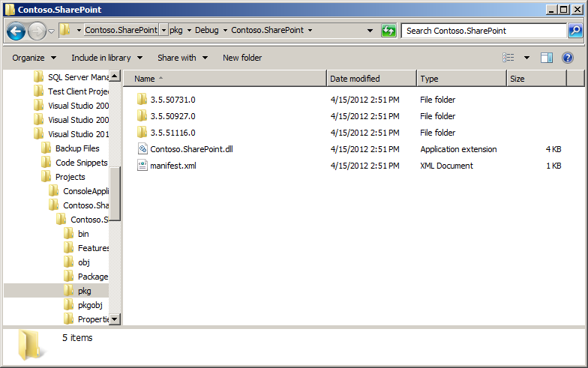Viewport: 588px width, 368px height.
Task: Open previous locations dropdown in address bar
Action: pyautogui.click(x=370, y=30)
